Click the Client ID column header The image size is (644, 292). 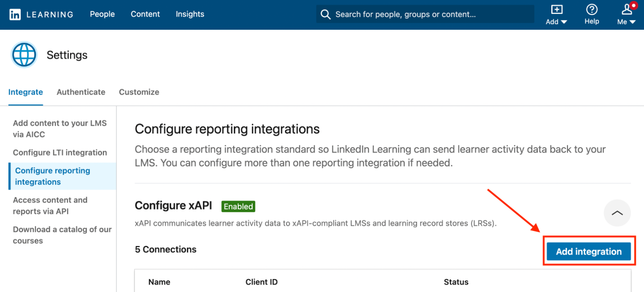click(x=261, y=282)
